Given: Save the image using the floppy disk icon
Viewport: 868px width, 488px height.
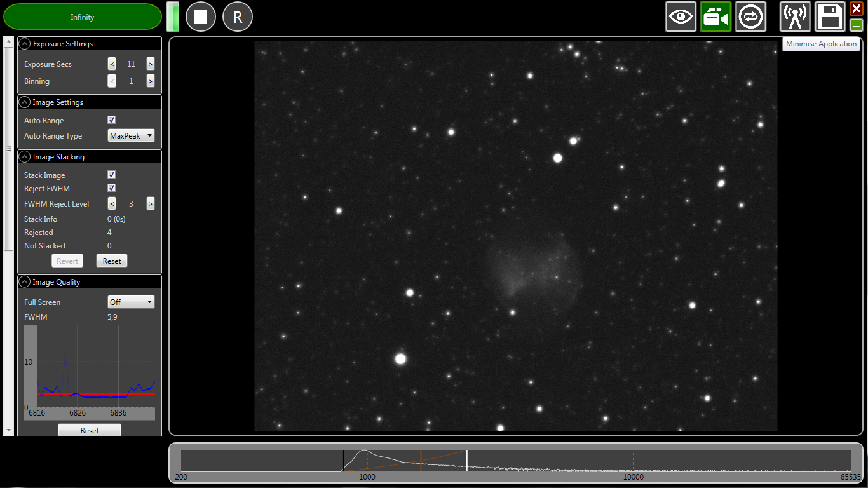Looking at the screenshot, I should pos(829,16).
